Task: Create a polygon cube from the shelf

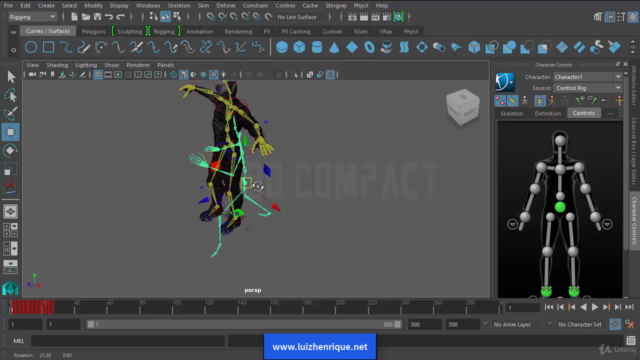Action: coord(299,47)
